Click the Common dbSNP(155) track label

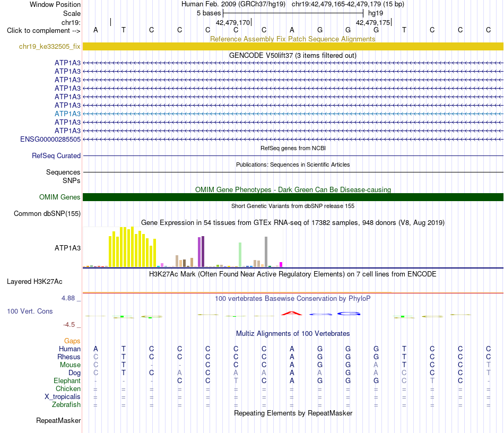[x=47, y=213]
